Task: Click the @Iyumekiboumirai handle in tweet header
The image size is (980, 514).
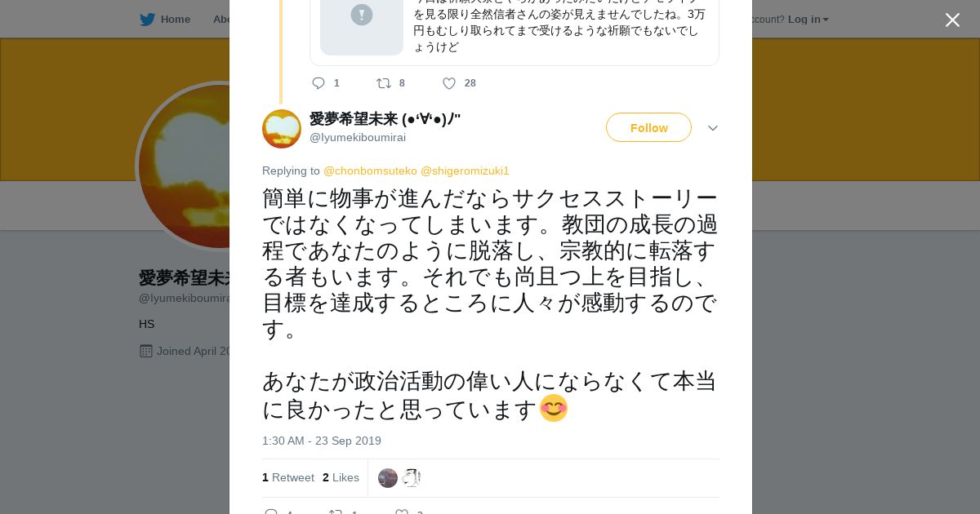Action: click(358, 137)
